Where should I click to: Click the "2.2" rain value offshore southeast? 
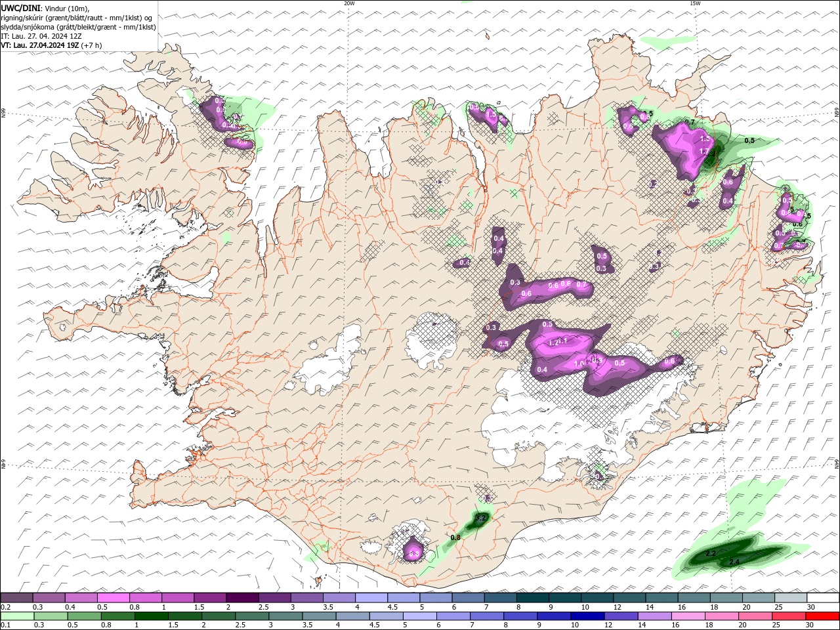point(710,554)
